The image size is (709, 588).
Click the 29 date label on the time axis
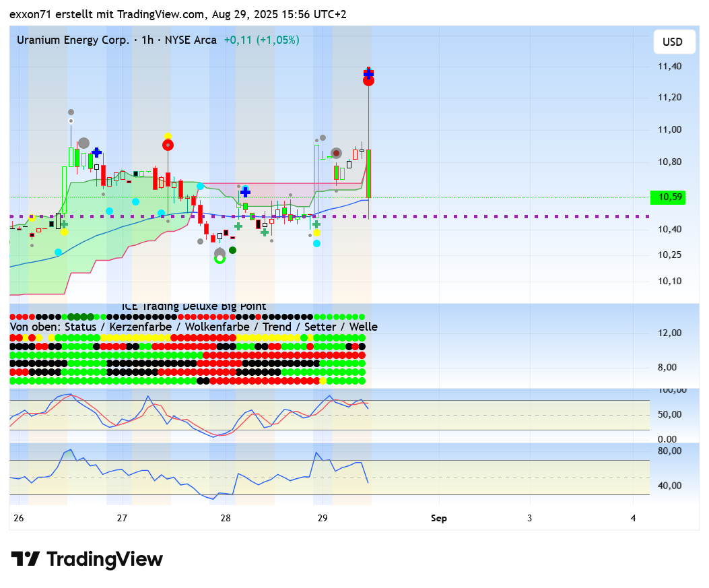click(x=323, y=518)
